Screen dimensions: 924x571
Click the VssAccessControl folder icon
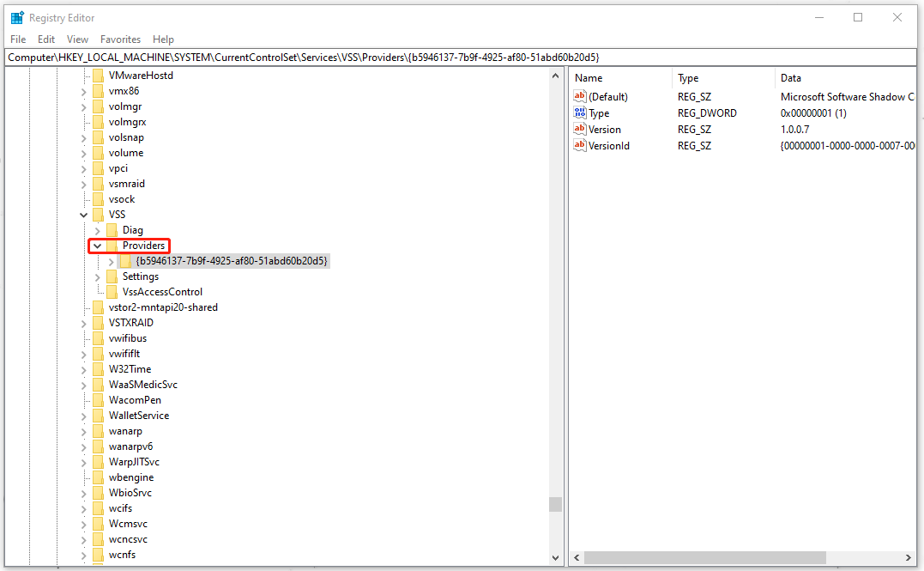point(112,292)
